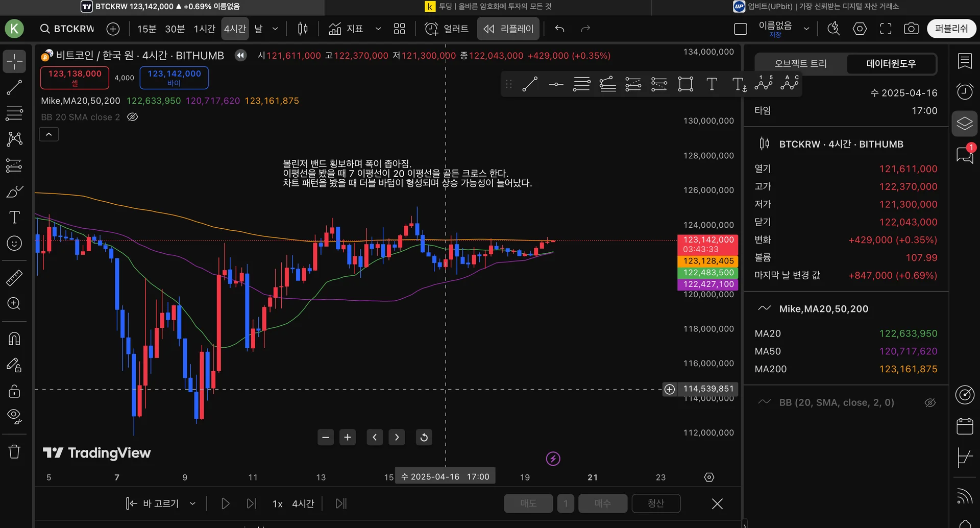Image resolution: width=980 pixels, height=528 pixels.
Task: Click the 얼러트 alert button
Action: 447,29
